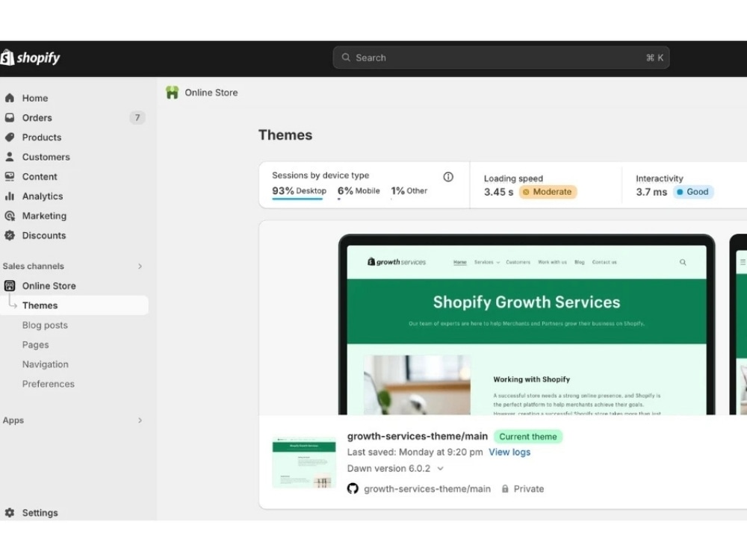Expand the Sales channels chevron

[x=140, y=267]
